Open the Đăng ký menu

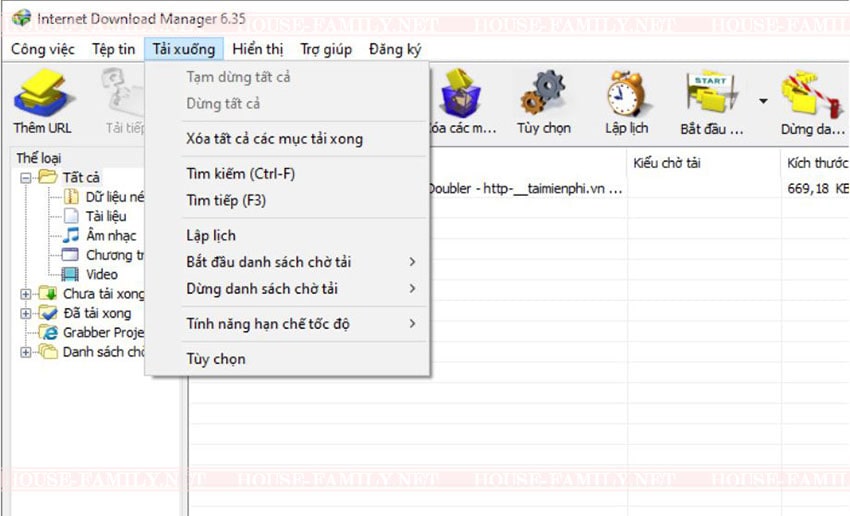click(395, 49)
